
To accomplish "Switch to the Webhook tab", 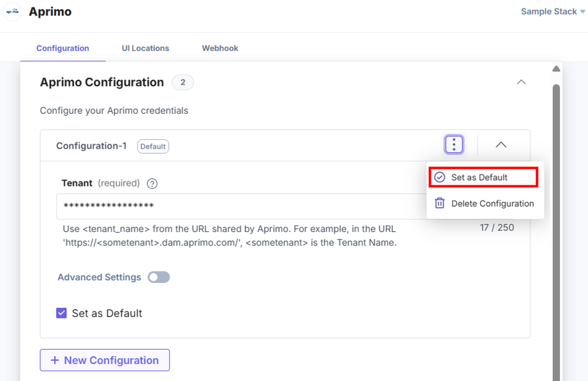I will (220, 48).
